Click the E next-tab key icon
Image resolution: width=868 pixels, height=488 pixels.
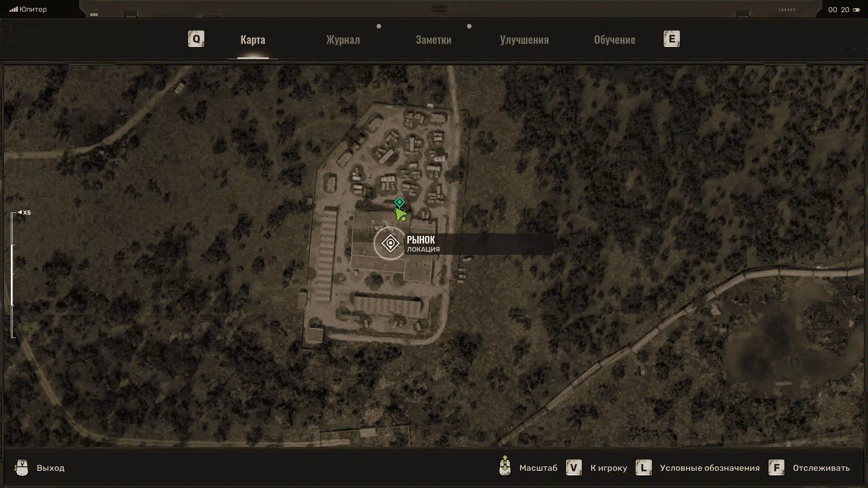pyautogui.click(x=672, y=39)
